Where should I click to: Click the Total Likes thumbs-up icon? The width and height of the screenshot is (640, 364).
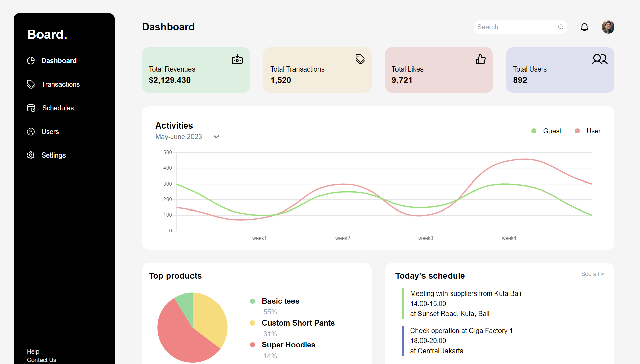tap(481, 59)
